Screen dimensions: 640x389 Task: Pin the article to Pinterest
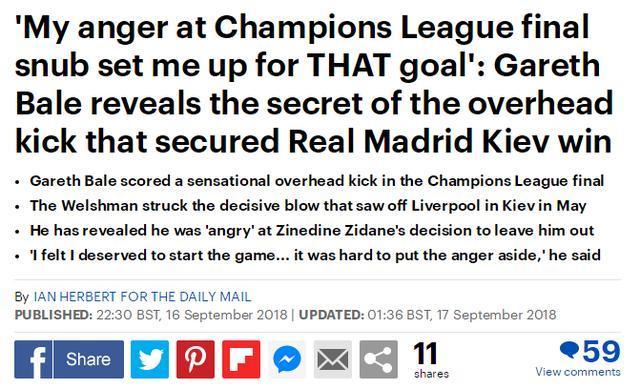pyautogui.click(x=196, y=359)
